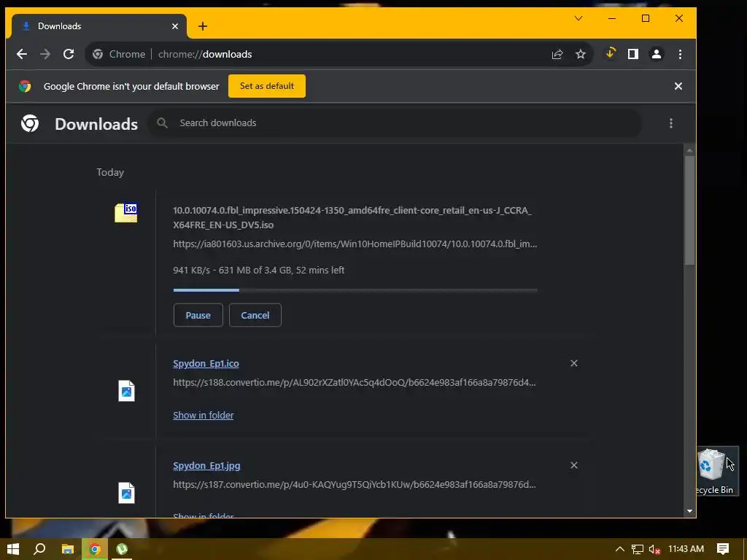Close the Downloads tab
Screen dimensions: 747x560
175,26
